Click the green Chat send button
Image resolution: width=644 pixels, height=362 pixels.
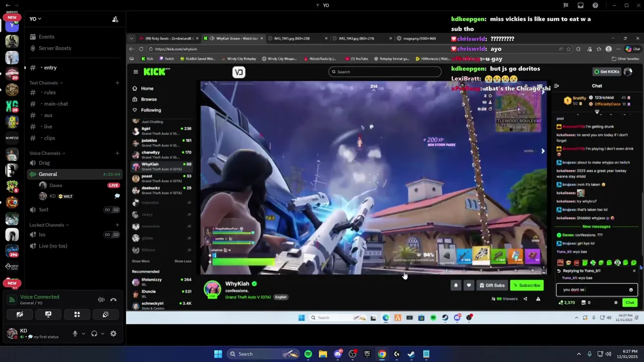pyautogui.click(x=630, y=303)
